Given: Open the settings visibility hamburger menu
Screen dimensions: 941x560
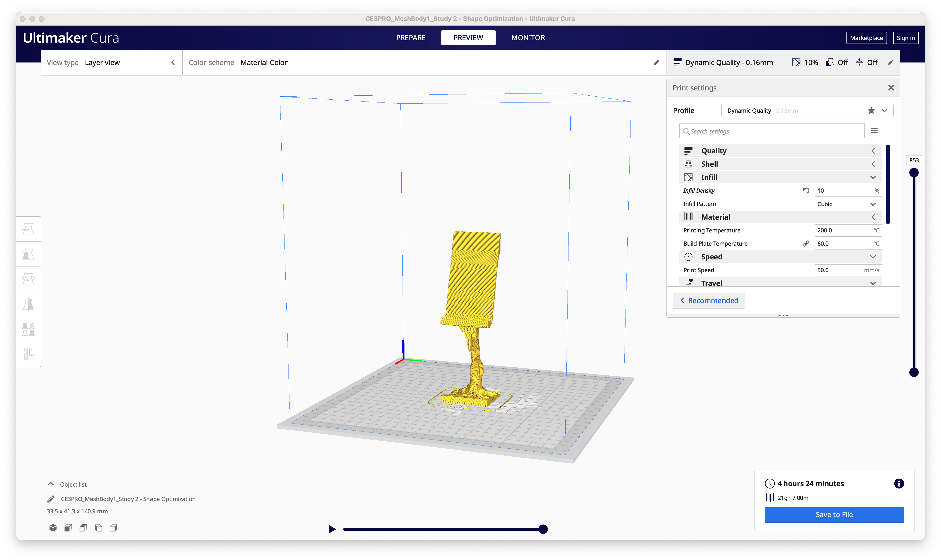Looking at the screenshot, I should coord(874,131).
